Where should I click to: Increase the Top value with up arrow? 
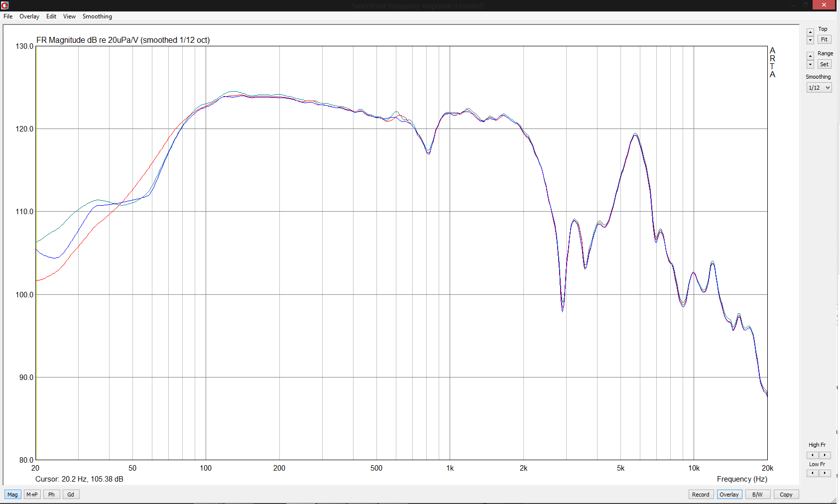click(x=810, y=32)
